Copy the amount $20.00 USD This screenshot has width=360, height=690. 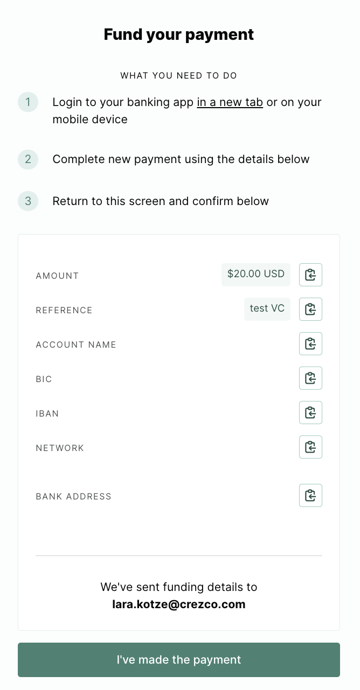(x=311, y=275)
